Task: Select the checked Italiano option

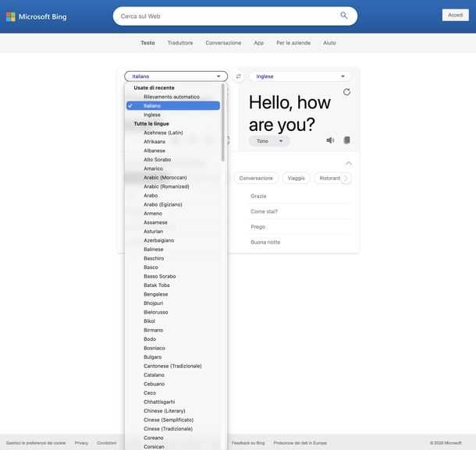Action: coord(173,105)
